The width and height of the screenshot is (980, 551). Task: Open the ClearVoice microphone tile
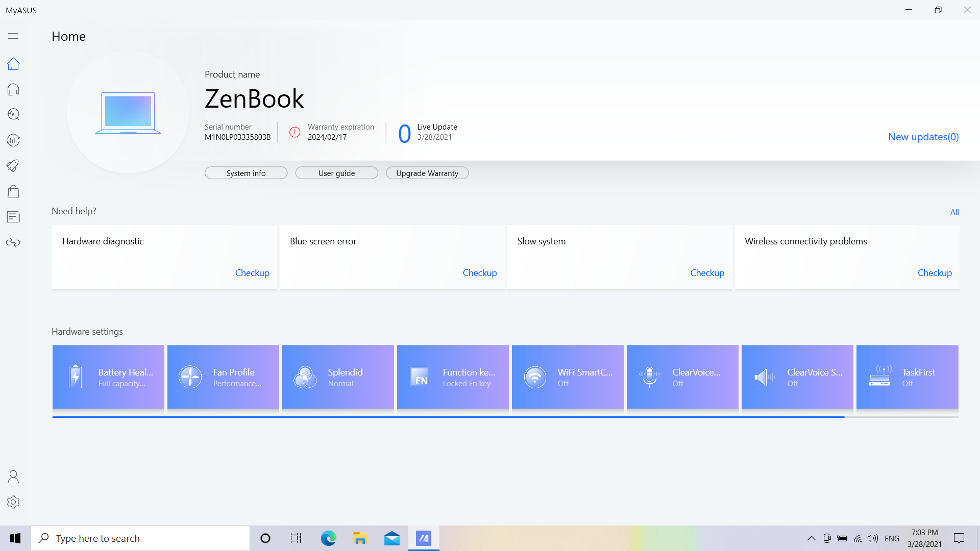point(682,377)
